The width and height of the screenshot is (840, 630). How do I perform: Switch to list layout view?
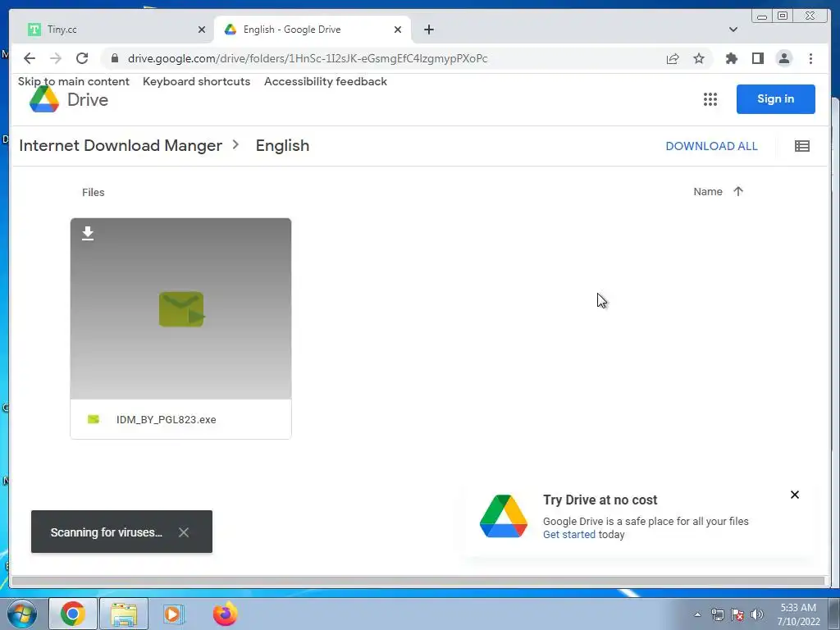[802, 146]
